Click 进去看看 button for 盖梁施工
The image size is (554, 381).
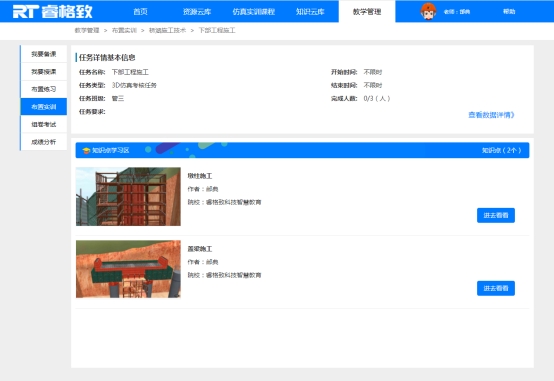[496, 288]
